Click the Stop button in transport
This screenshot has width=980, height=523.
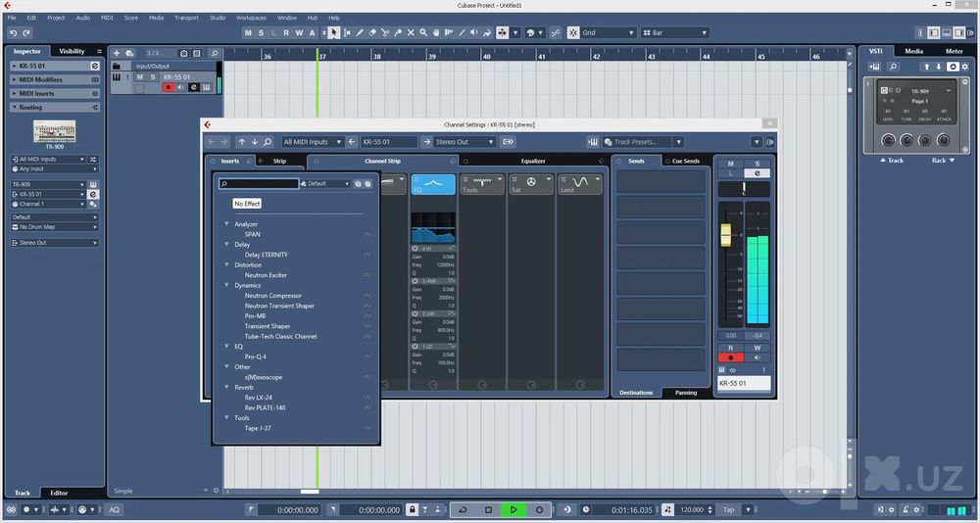[488, 510]
